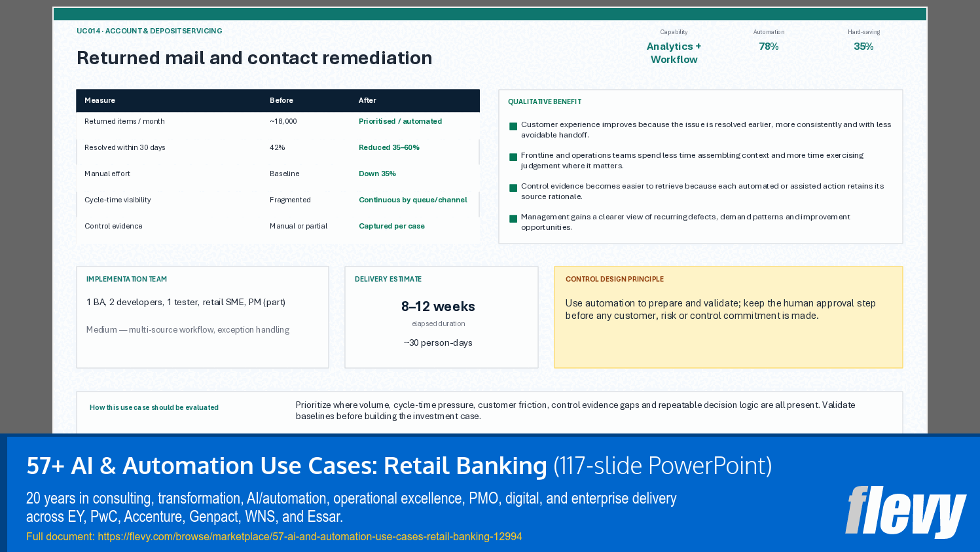The height and width of the screenshot is (552, 980).
Task: Click the 'Prioritised / automated' cell
Action: point(400,121)
